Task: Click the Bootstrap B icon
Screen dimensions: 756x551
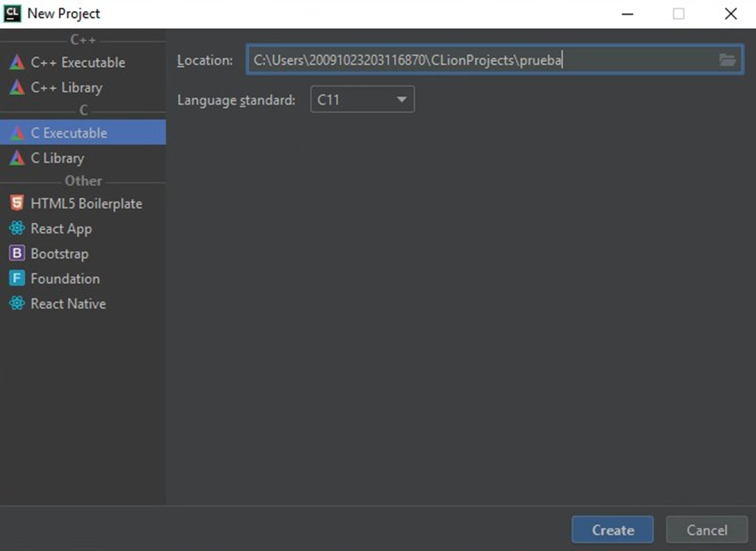Action: point(17,254)
